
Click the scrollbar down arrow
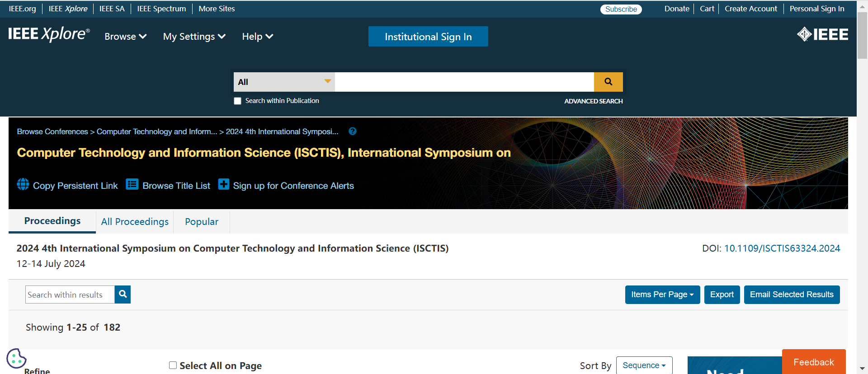pos(863,369)
